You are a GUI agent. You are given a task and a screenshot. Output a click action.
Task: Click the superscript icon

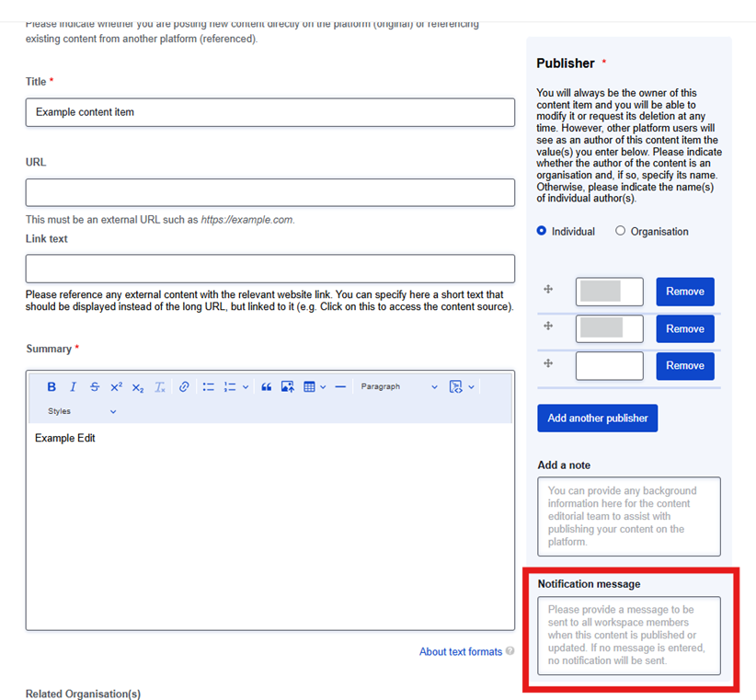click(x=116, y=387)
